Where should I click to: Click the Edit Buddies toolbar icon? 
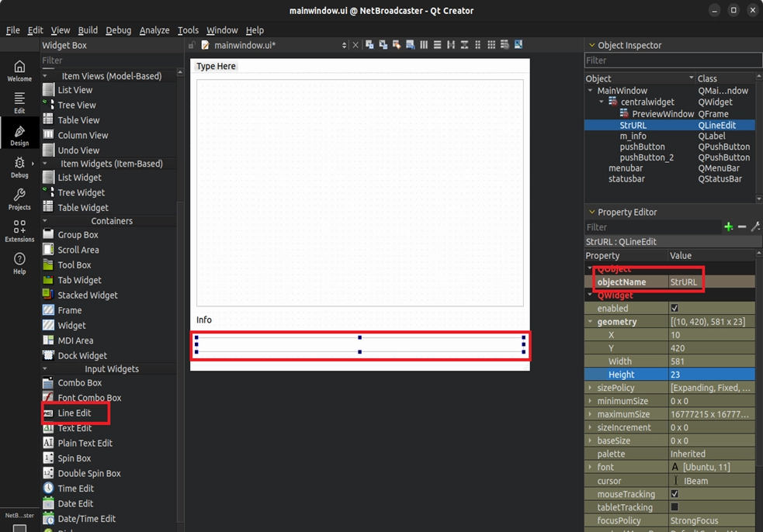click(x=397, y=45)
